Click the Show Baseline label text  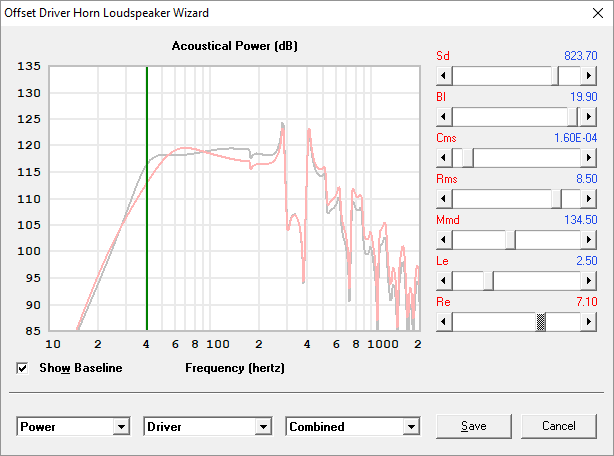tap(81, 368)
